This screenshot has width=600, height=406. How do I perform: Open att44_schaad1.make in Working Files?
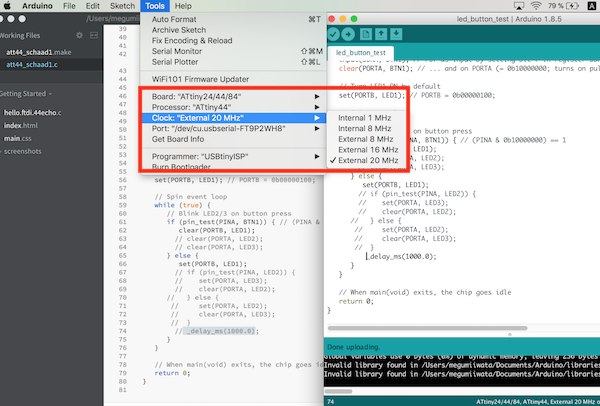click(39, 52)
